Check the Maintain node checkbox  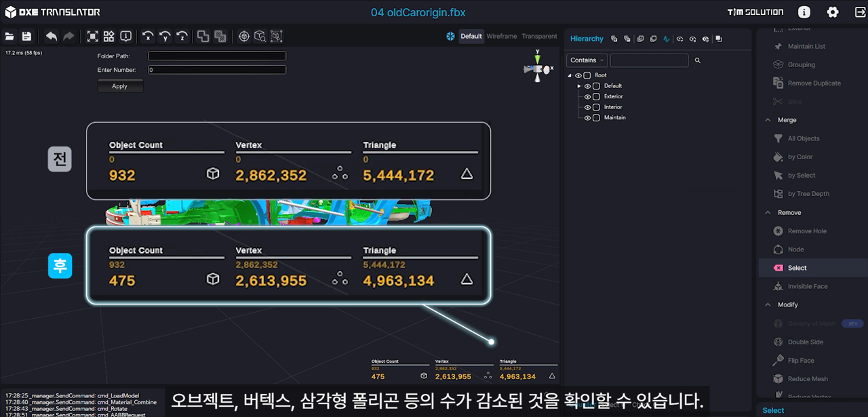597,118
